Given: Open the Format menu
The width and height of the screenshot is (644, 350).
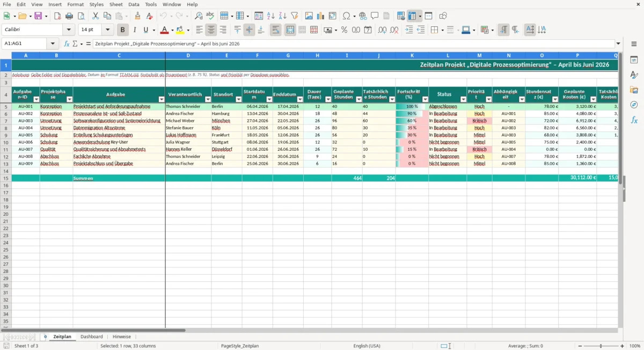Looking at the screenshot, I should [75, 4].
